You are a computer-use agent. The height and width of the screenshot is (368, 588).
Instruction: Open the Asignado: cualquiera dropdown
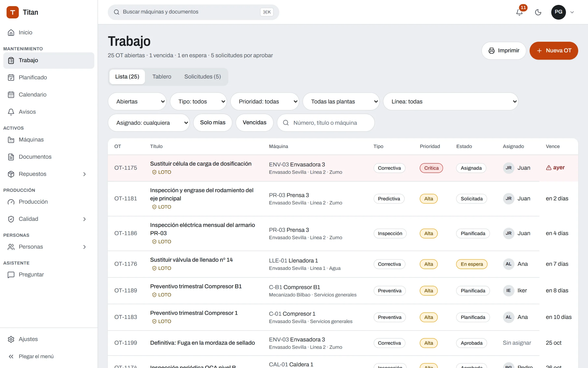[x=149, y=123]
